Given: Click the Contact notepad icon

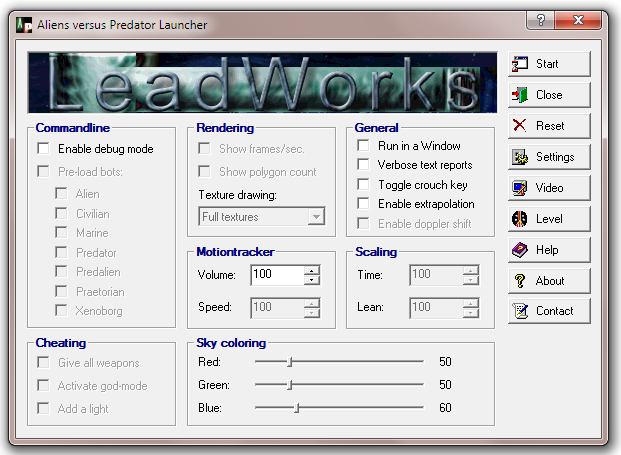Looking at the screenshot, I should [x=520, y=311].
